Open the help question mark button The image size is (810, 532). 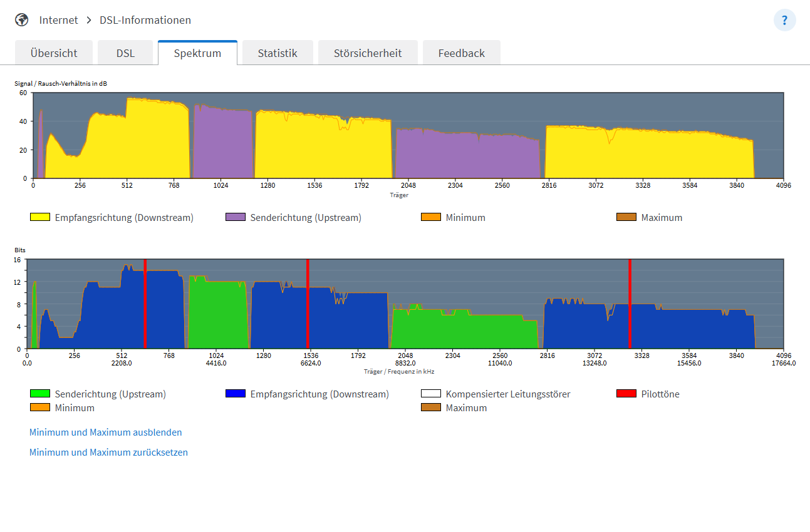pyautogui.click(x=784, y=20)
